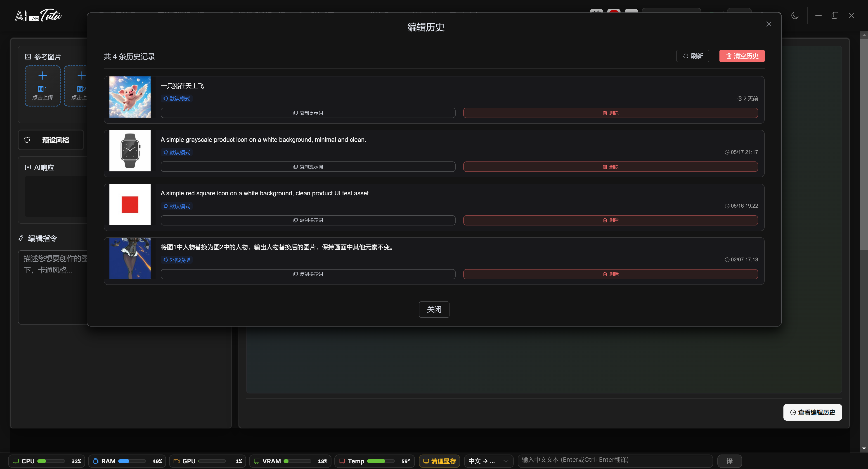Click the 外部模型 tag

tap(177, 260)
